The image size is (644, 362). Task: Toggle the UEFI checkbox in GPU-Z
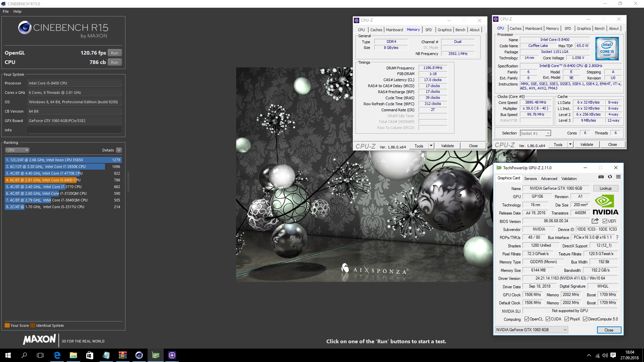tap(605, 221)
